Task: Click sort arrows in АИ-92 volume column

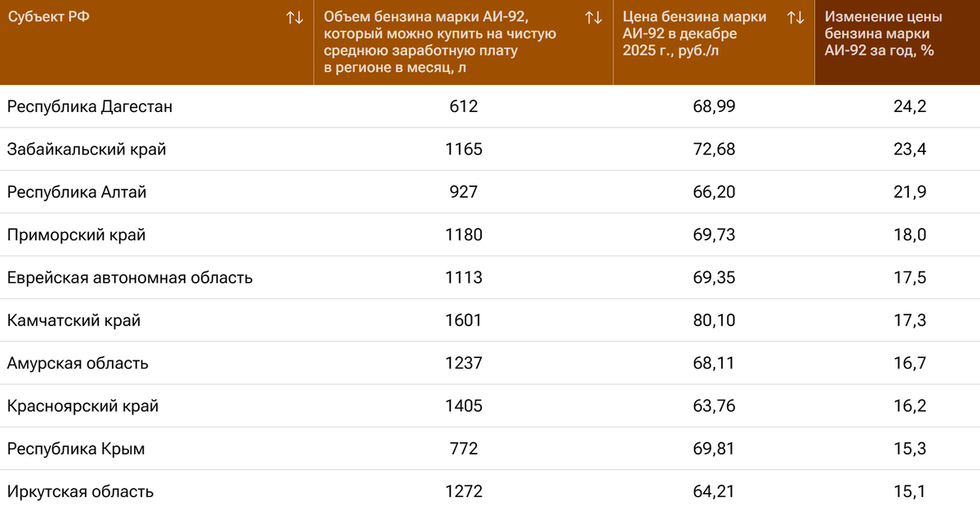Action: pos(594,18)
